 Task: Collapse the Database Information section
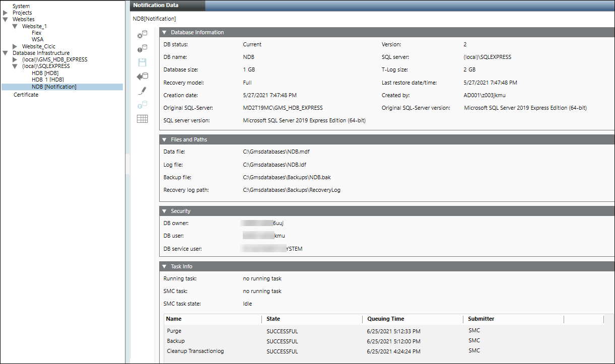click(164, 32)
